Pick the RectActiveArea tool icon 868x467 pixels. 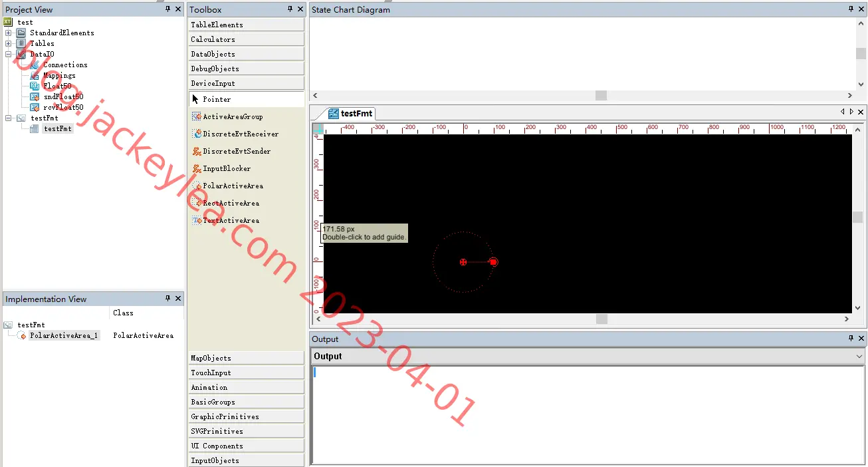click(x=197, y=203)
